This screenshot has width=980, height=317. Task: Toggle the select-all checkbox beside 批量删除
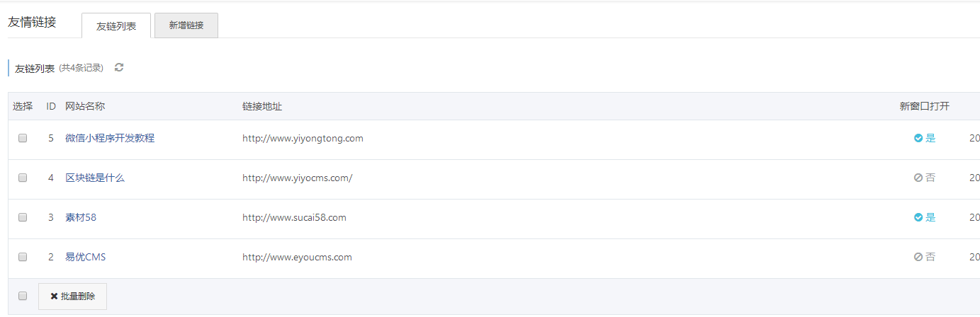pyautogui.click(x=23, y=296)
